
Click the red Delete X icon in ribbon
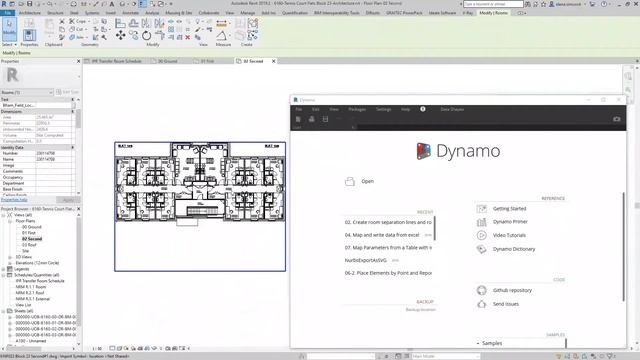[x=188, y=37]
